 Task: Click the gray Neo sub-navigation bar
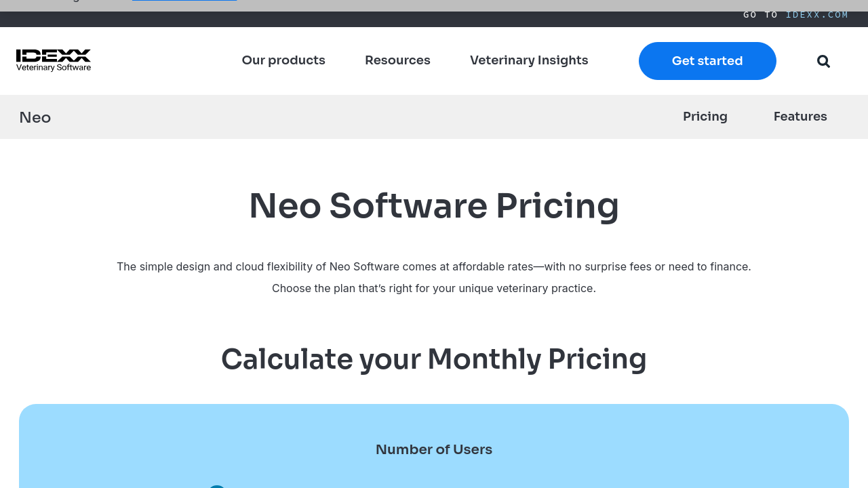339,117
